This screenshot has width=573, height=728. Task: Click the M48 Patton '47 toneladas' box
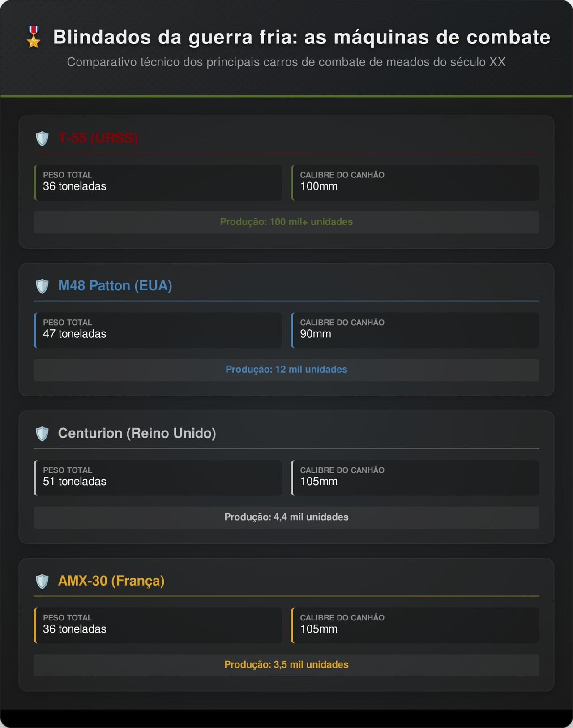tap(158, 330)
